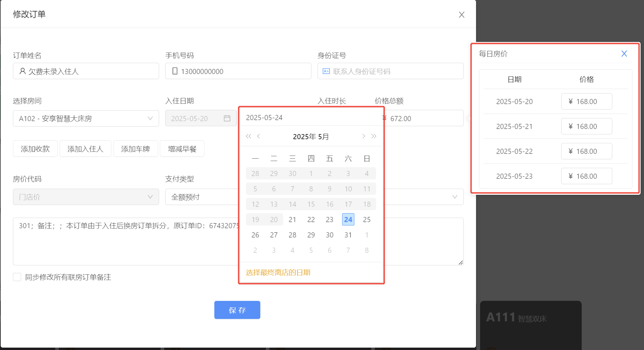The height and width of the screenshot is (350, 644).
Task: Click the 2025-05-20 date text in price table
Action: pyautogui.click(x=514, y=101)
